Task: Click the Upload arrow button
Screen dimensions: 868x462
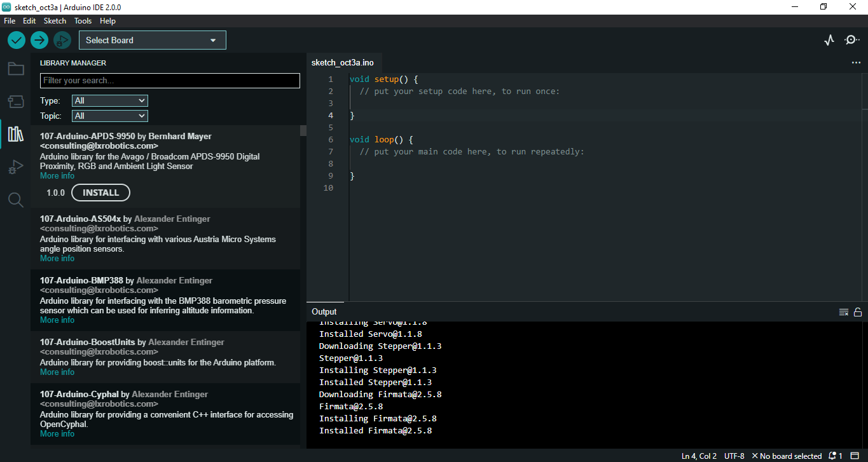Action: [39, 40]
